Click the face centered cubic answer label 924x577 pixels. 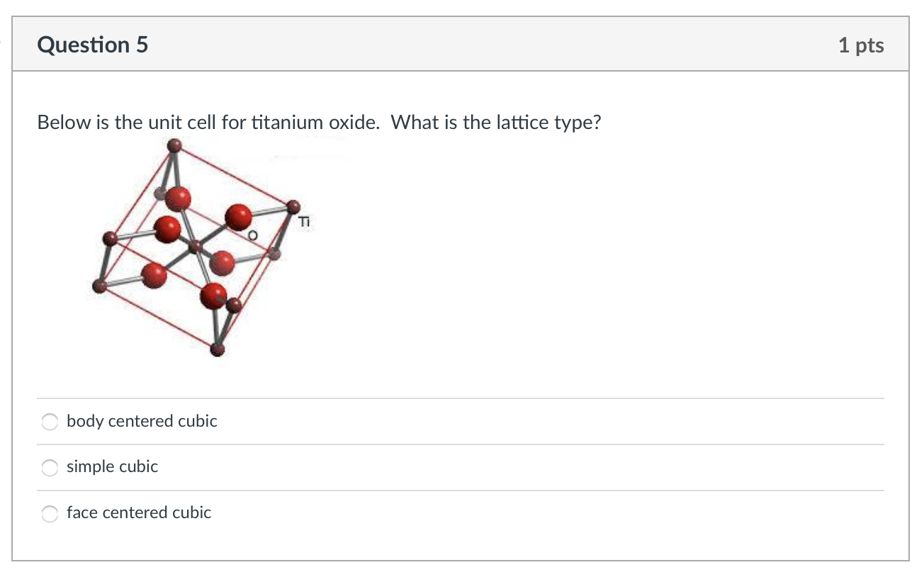pos(139,512)
